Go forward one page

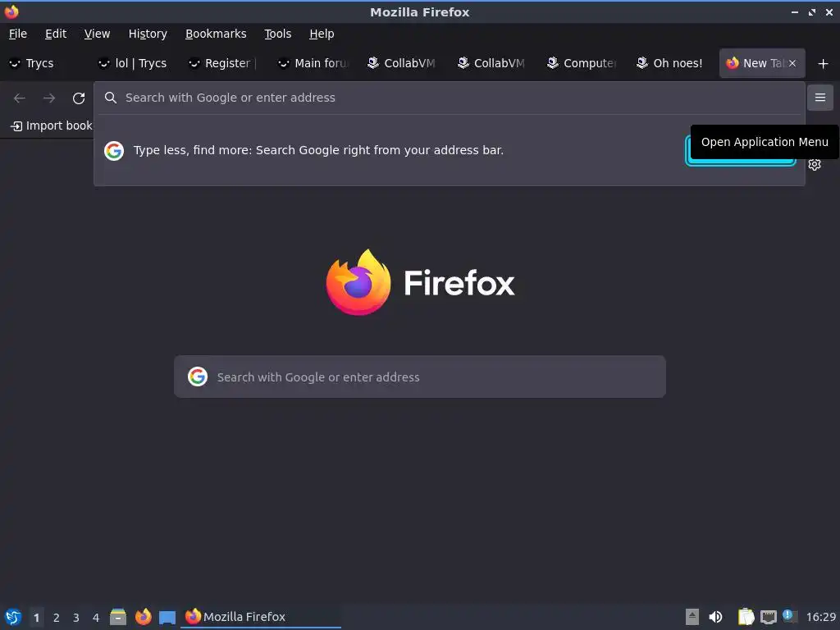click(x=49, y=98)
